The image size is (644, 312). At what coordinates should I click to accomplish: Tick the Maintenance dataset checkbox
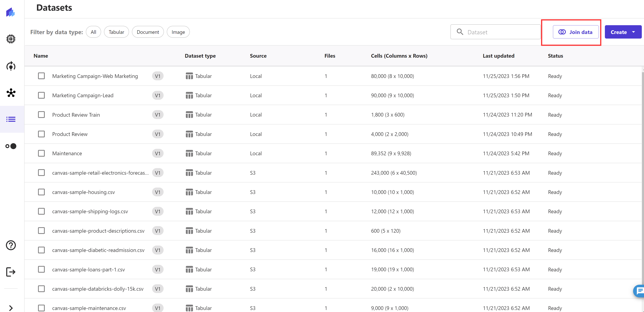(x=41, y=153)
